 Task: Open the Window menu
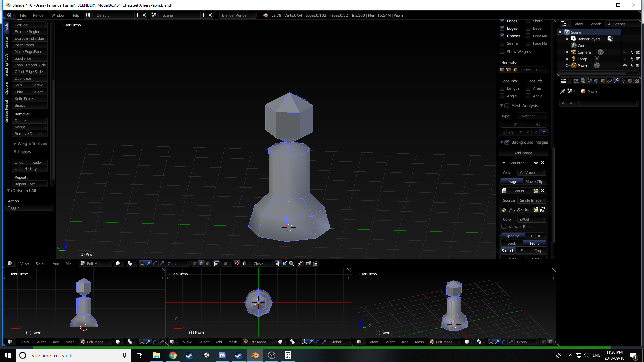point(58,15)
